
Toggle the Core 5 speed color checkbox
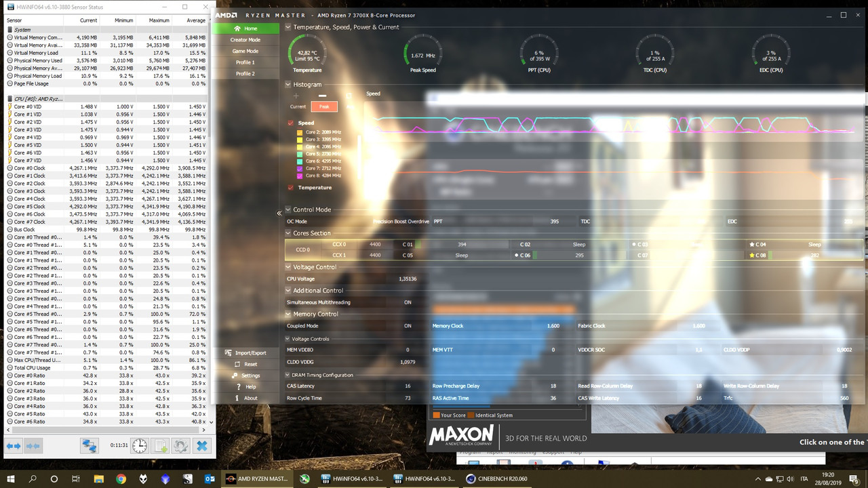[300, 154]
